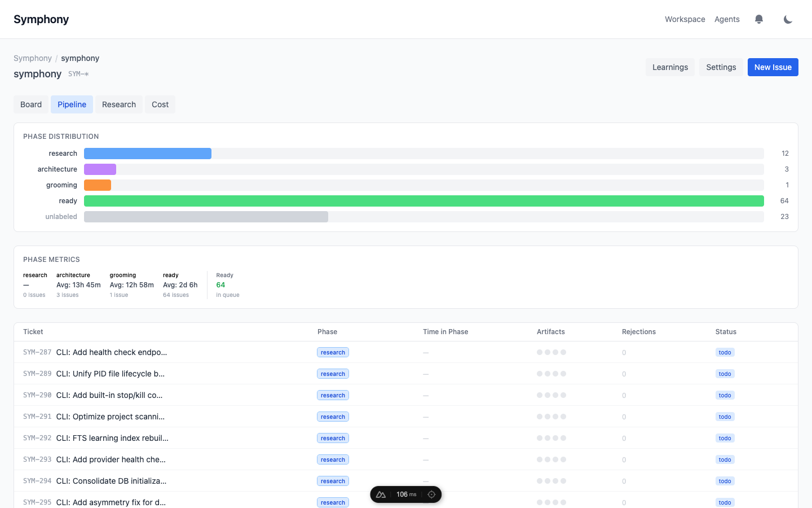Navigate to Agents page
This screenshot has height=508, width=812.
pyautogui.click(x=727, y=19)
